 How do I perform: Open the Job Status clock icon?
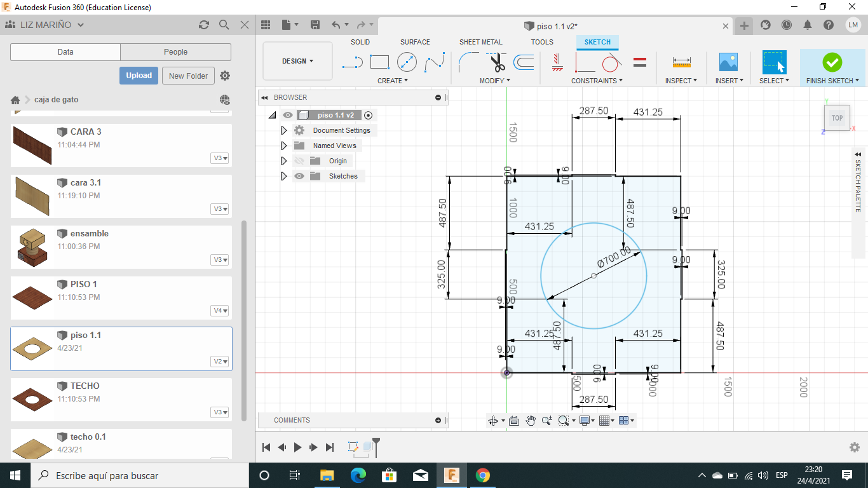click(787, 25)
